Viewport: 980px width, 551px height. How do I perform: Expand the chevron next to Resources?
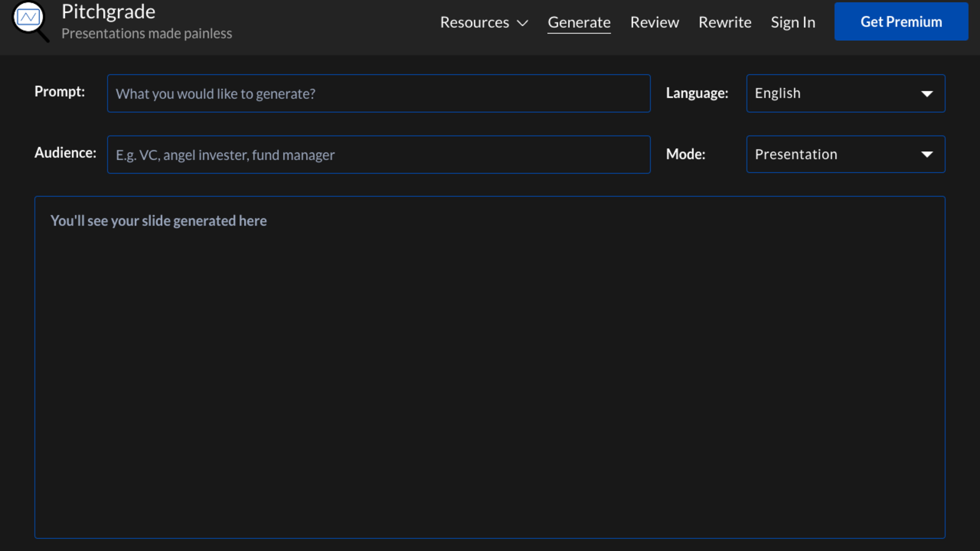tap(523, 23)
